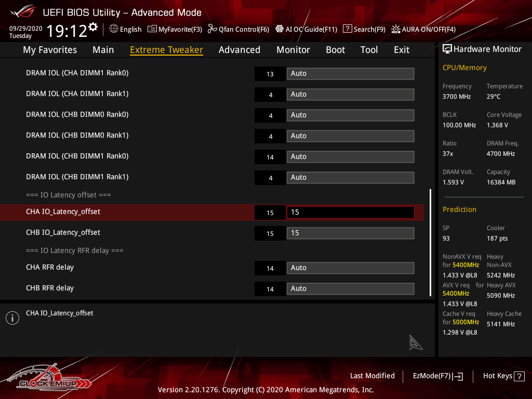Click the vertical scrollbar in settings list
This screenshot has width=532, height=399.
click(x=430, y=242)
